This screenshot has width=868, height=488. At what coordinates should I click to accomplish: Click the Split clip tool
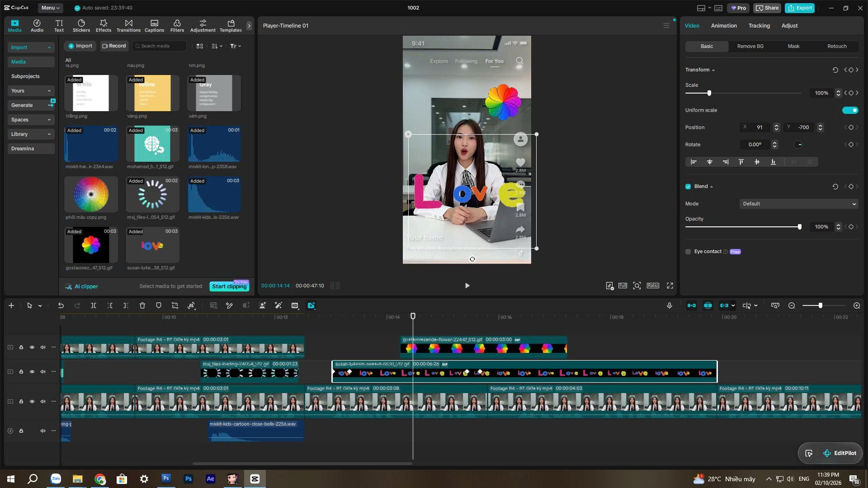(94, 306)
